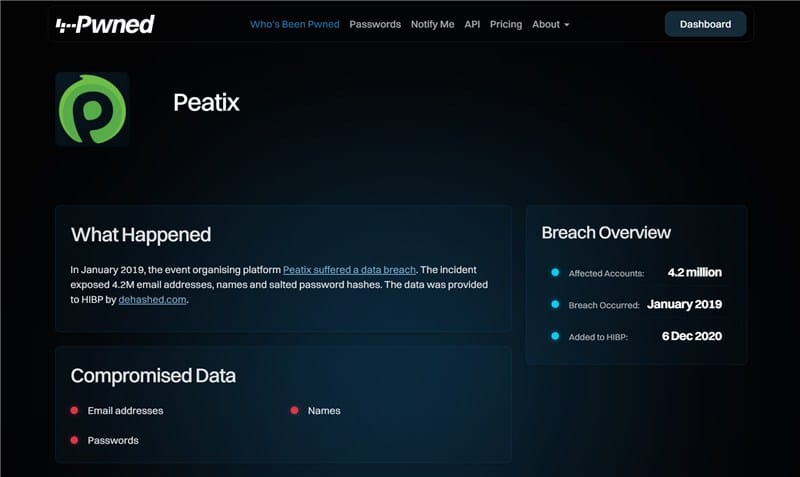Viewport: 800px width, 477px height.
Task: Click the 4.2 million affected accounts value
Action: coord(694,272)
